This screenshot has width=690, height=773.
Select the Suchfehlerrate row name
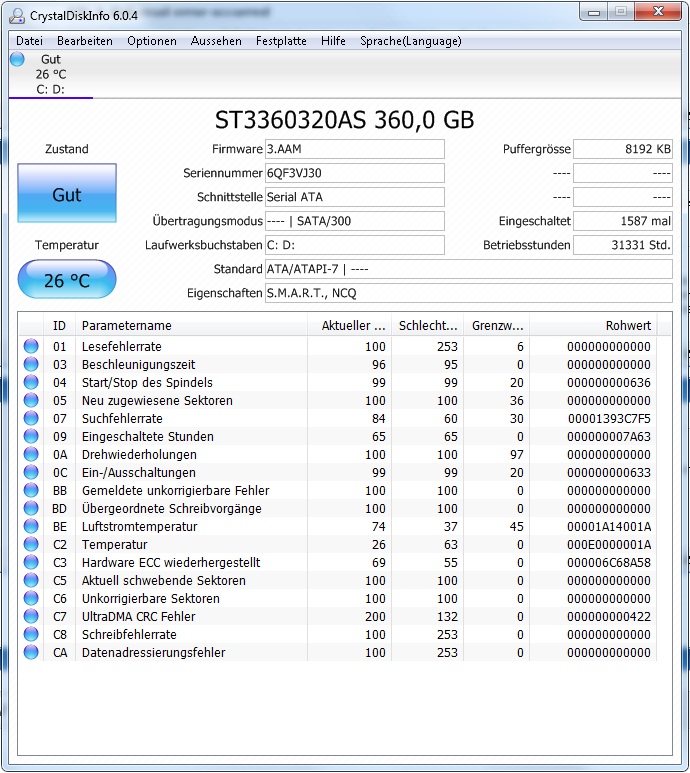[x=122, y=419]
